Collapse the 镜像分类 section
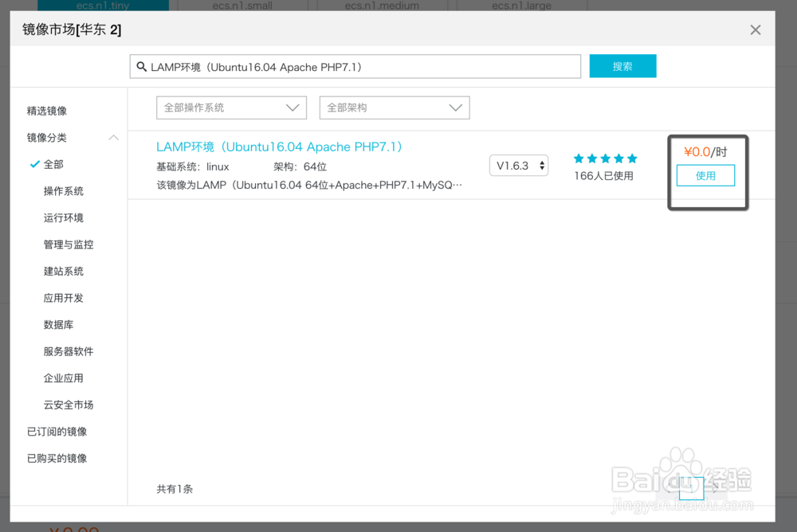Screen dimensions: 797x532 tap(113, 137)
